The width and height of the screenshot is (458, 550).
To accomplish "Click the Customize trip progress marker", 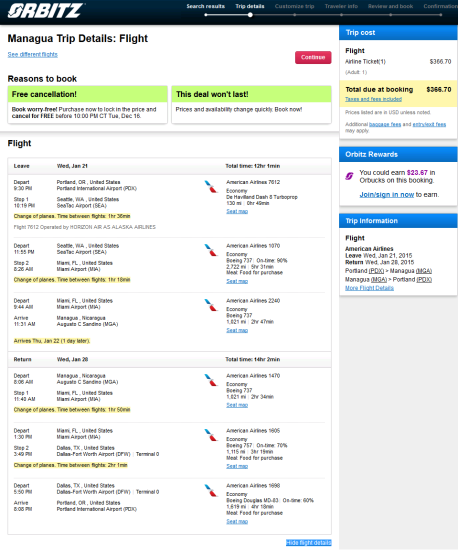I will (x=295, y=15).
